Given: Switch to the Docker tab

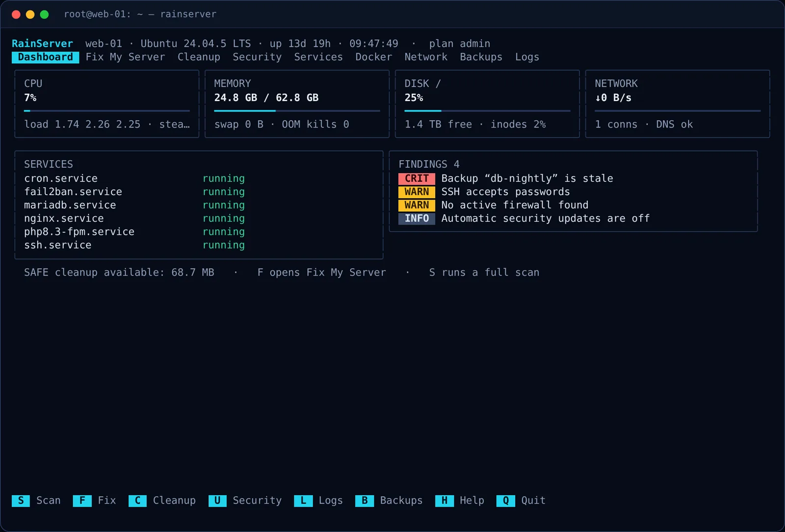Looking at the screenshot, I should pyautogui.click(x=374, y=57).
